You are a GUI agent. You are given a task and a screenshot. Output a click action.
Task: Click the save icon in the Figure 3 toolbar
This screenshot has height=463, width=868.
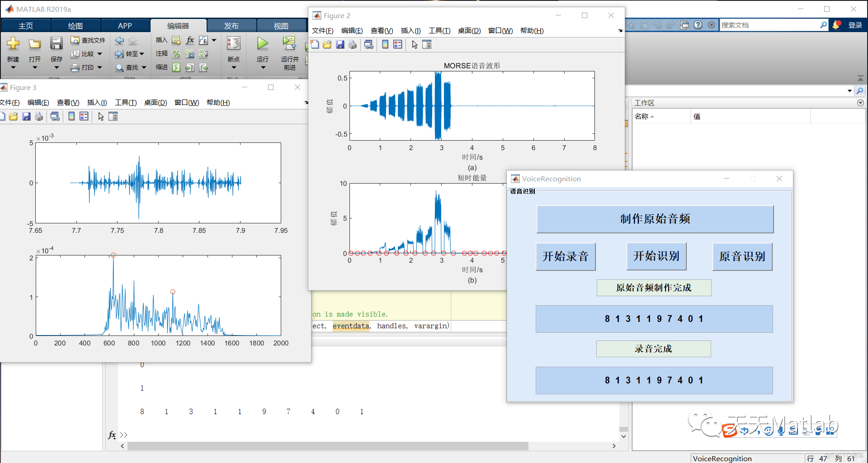point(26,116)
